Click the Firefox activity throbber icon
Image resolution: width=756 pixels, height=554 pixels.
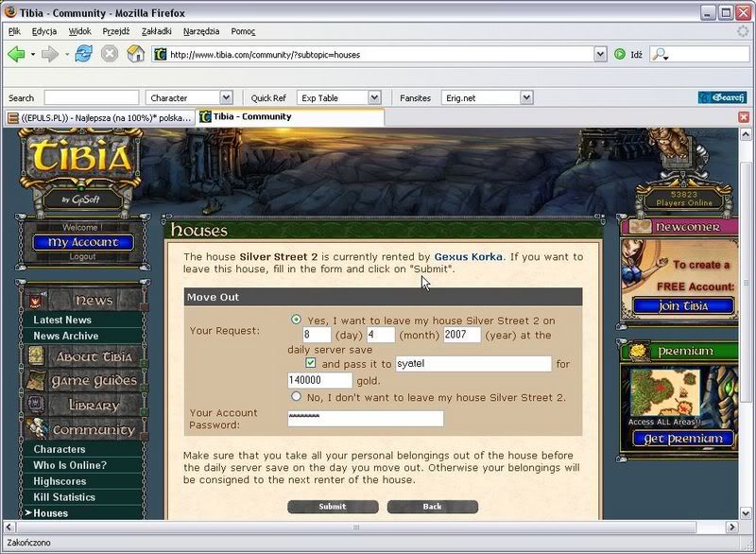743,31
